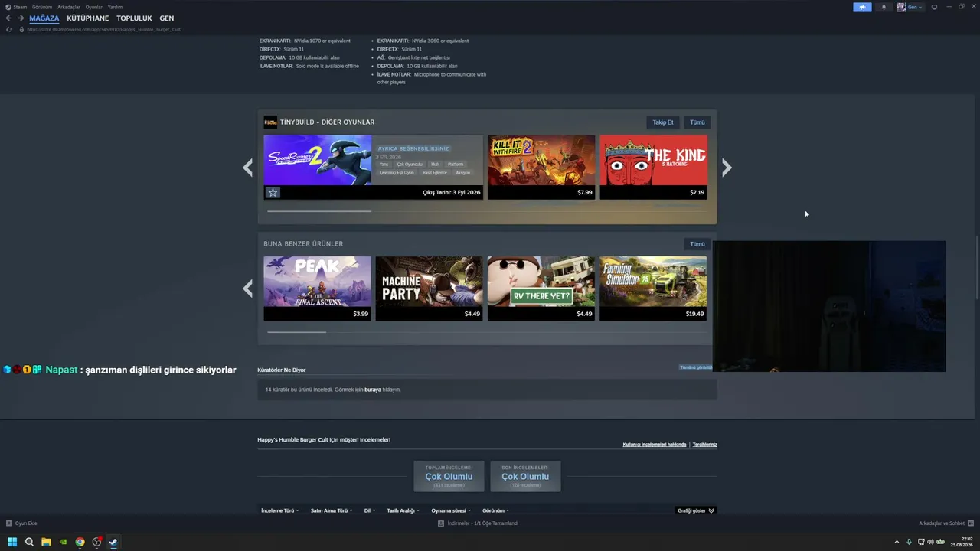The width and height of the screenshot is (980, 551).
Task: Click Tümü in Buna Benzer Ürünler
Action: 697,244
